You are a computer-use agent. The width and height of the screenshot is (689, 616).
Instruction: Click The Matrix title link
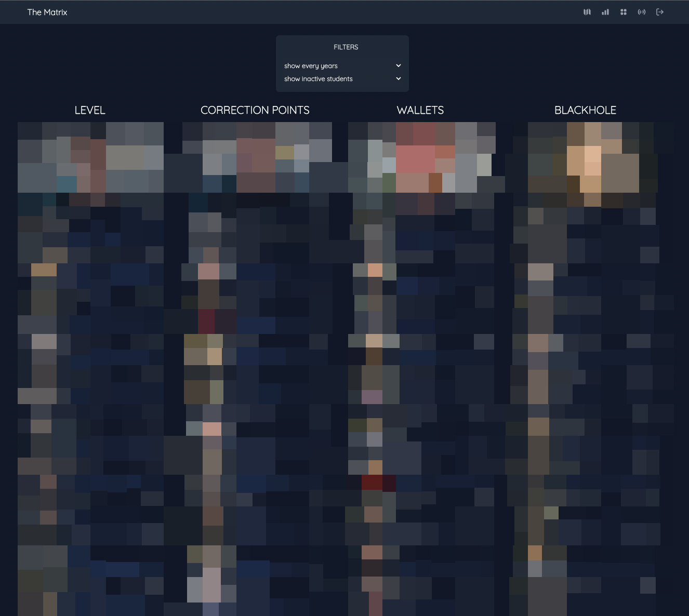47,12
